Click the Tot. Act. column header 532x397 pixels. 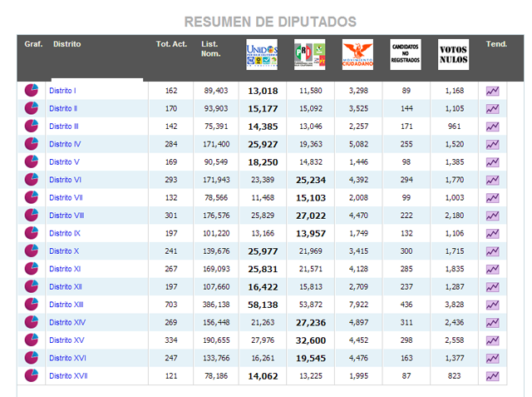click(171, 44)
